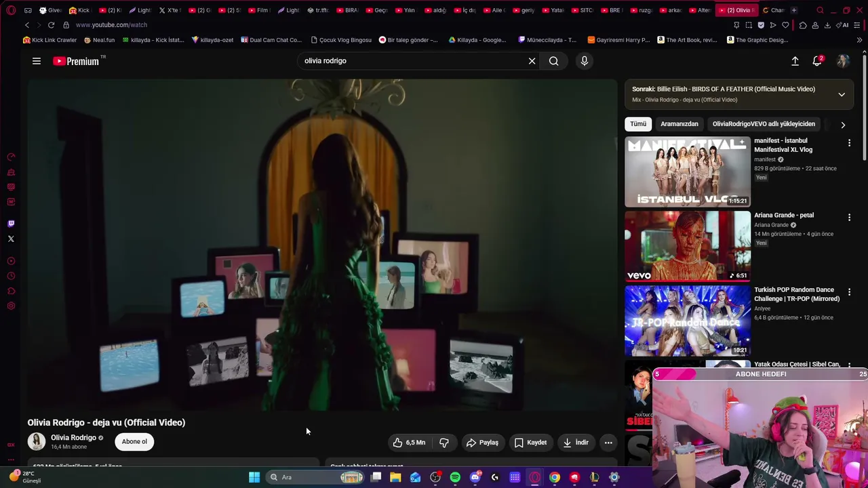Viewport: 868px width, 488px height.
Task: Switch to the Yatak browser tab
Action: (553, 10)
